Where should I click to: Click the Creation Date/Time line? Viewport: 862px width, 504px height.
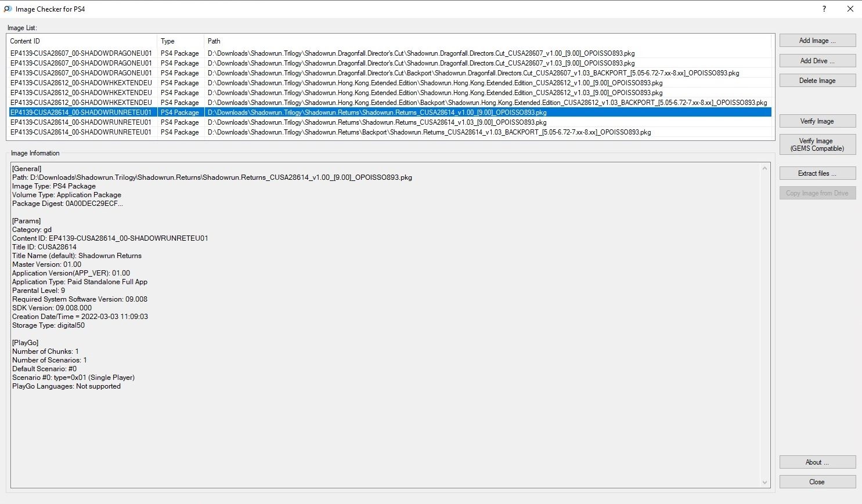tap(80, 317)
